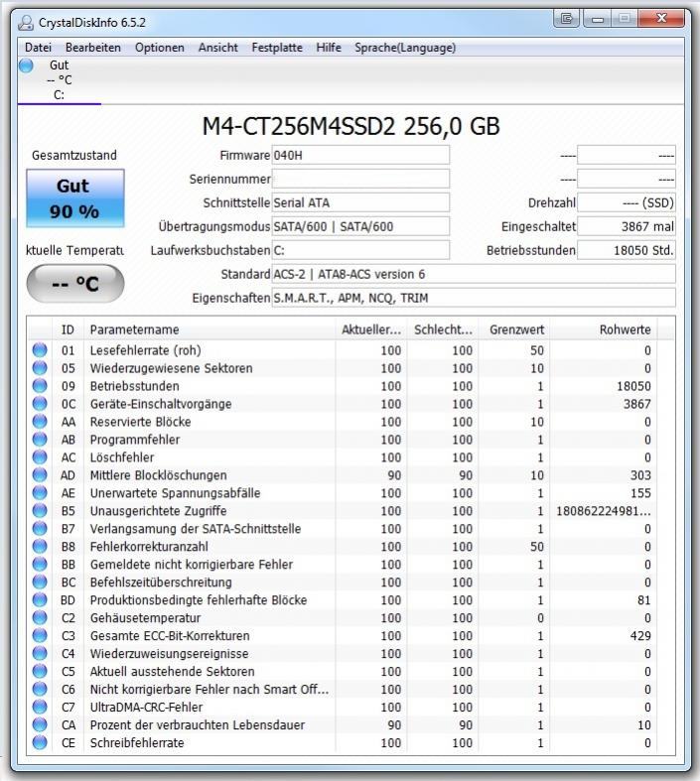700x781 pixels.
Task: Click status icon of Produktionsbedingte fehlerhafte Blöcke row
Action: (40, 599)
